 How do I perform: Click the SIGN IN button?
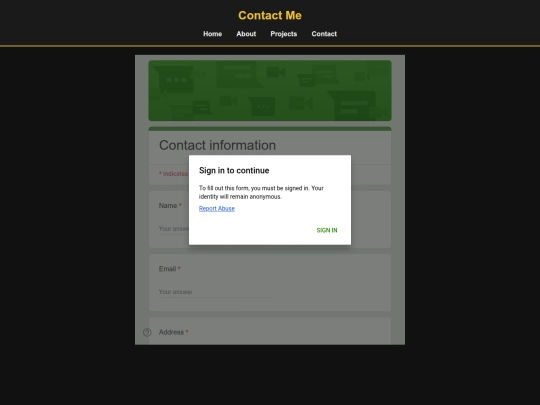coord(327,230)
